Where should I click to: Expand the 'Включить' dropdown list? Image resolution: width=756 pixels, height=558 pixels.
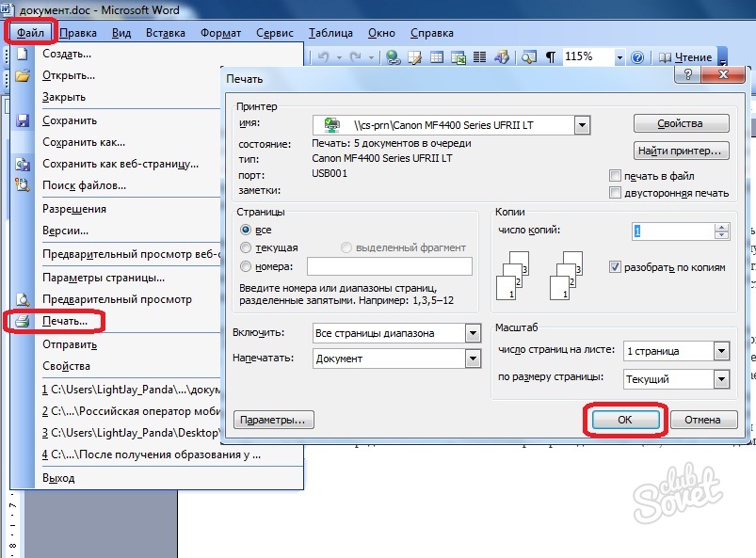point(473,333)
